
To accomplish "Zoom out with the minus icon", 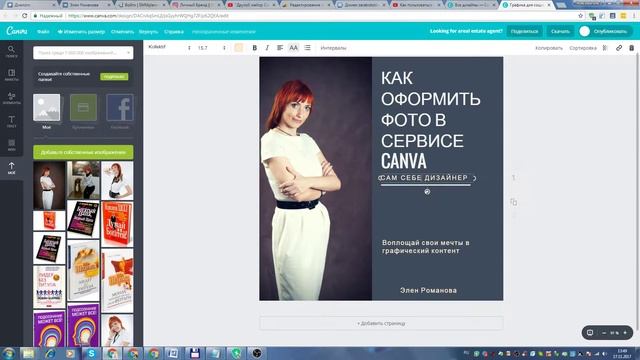I will tap(604, 333).
